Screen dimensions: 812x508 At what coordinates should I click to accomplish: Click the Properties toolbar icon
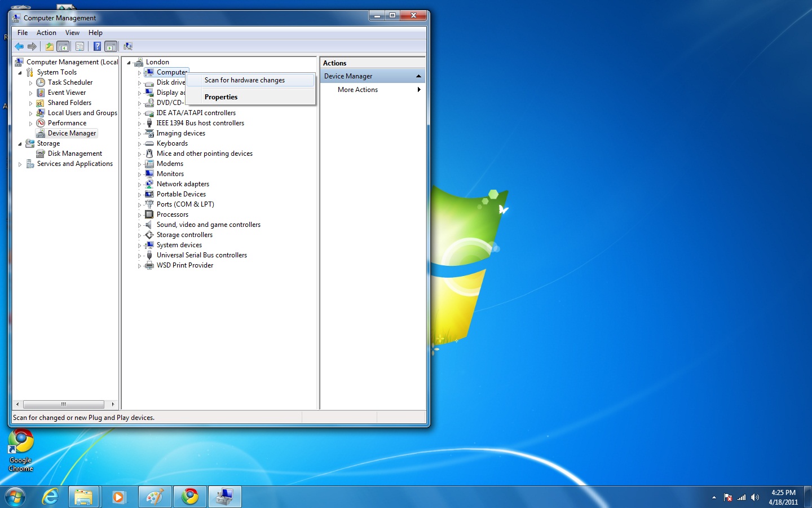[x=80, y=46]
